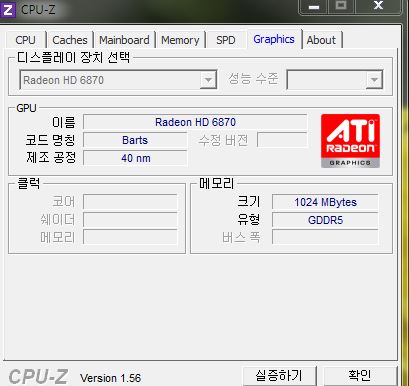The image size is (409, 386).
Task: Click the 확인 button
Action: tap(360, 376)
